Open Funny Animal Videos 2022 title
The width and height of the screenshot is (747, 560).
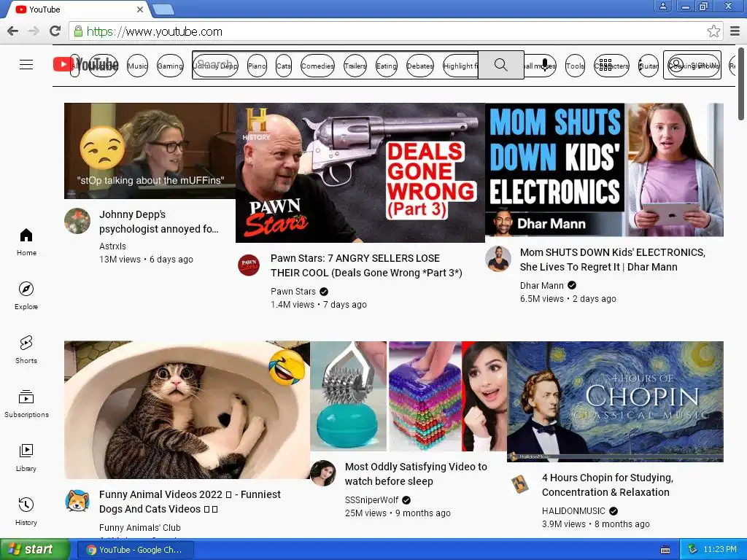190,502
